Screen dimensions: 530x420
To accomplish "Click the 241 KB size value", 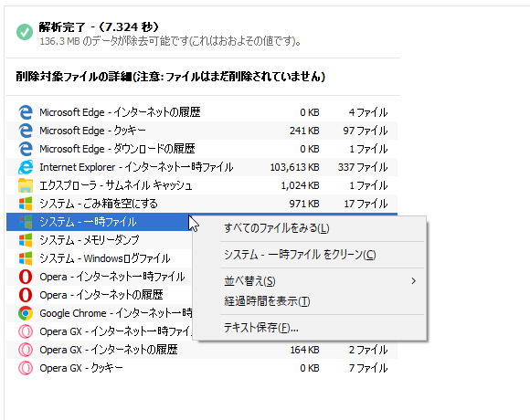I will pos(304,131).
